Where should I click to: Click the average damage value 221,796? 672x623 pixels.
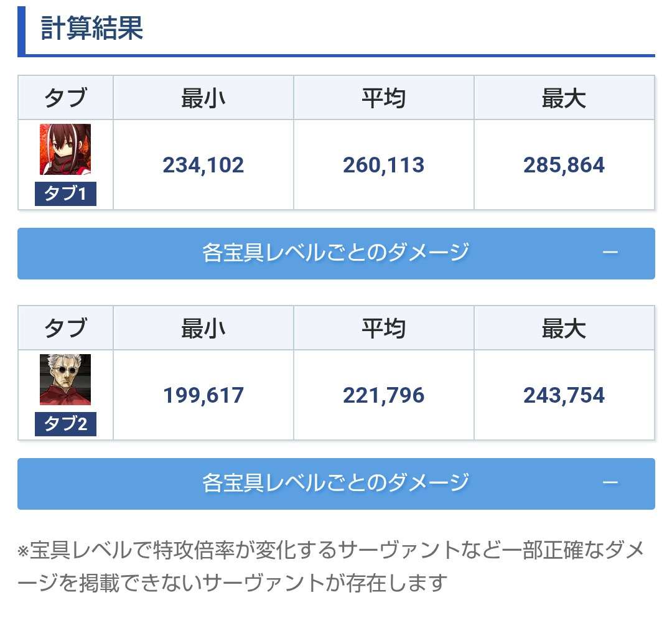coord(383,395)
